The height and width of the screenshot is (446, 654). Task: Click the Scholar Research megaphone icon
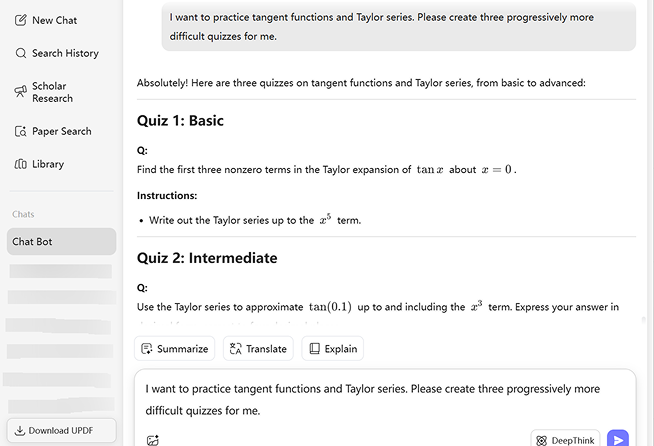21,92
